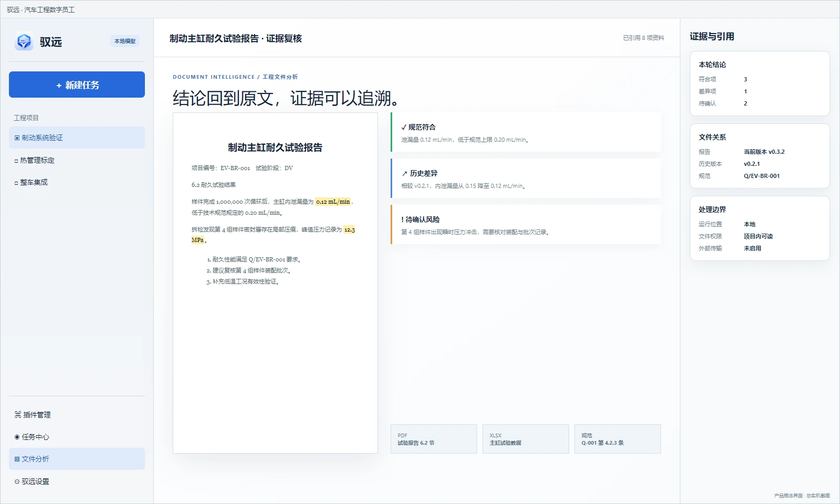Screen dimensions: 840x504
Task: Click highlighted value 0.12 mL/min in report
Action: (x=333, y=202)
